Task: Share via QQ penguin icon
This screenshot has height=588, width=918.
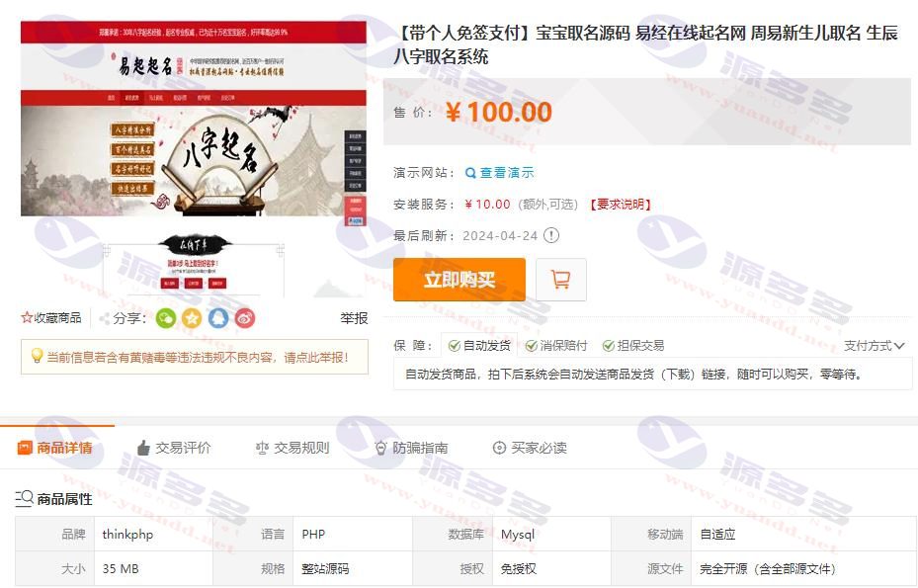Action: (218, 318)
